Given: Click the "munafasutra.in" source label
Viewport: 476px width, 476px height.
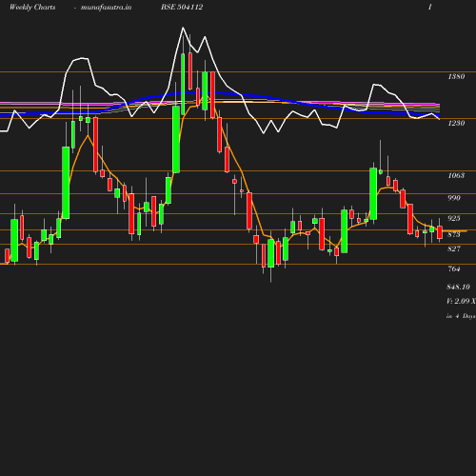Looking at the screenshot, I should 106,8.
